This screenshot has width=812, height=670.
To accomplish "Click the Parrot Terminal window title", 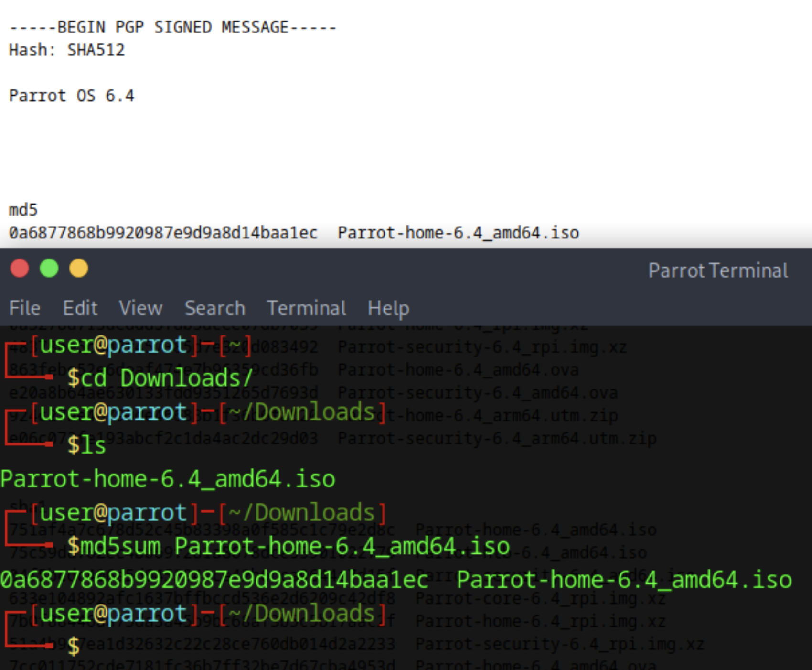I will 717,270.
